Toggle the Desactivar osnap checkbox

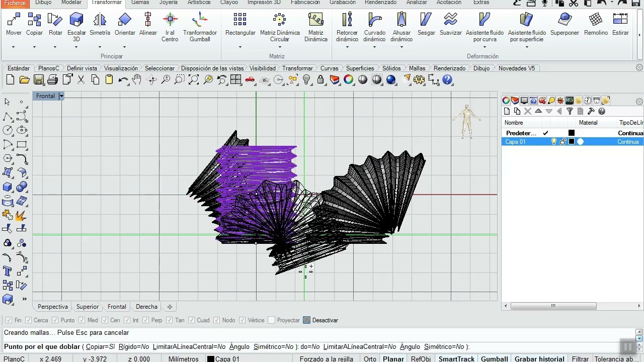[x=307, y=320]
